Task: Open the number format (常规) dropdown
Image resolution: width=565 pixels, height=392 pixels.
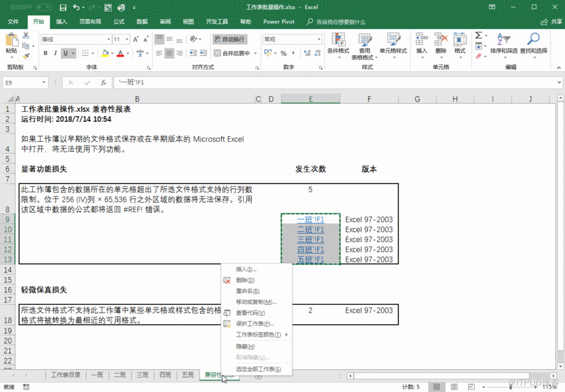Action: tap(318, 39)
